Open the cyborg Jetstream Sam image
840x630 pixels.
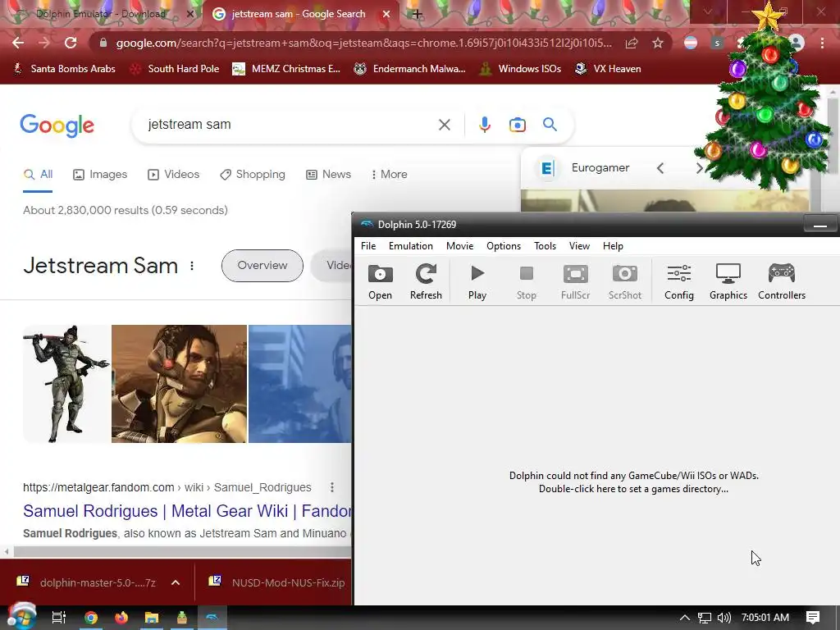[67, 384]
